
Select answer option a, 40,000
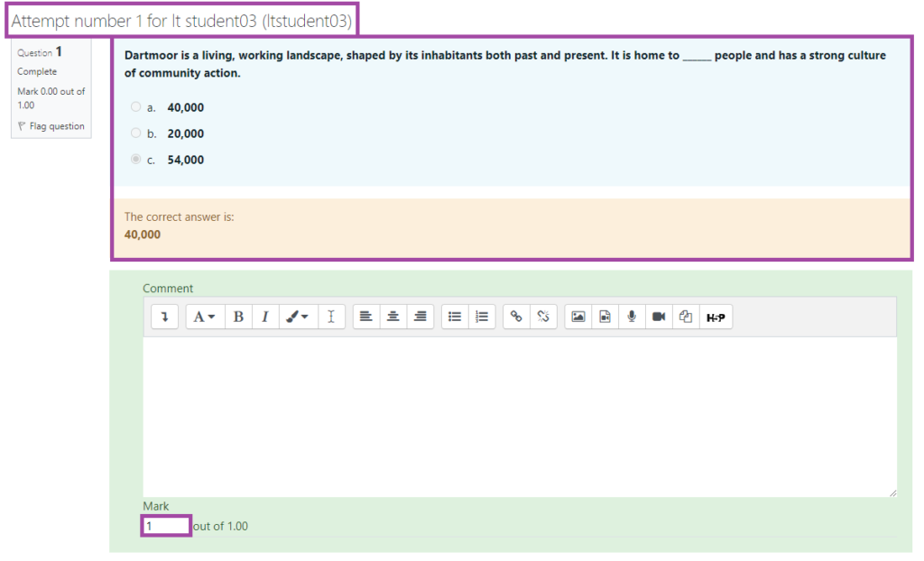pyautogui.click(x=136, y=106)
